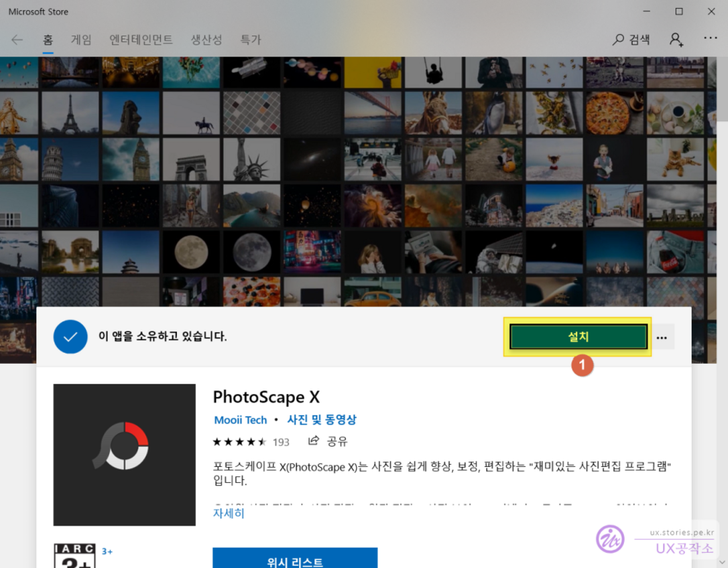Image resolution: width=728 pixels, height=568 pixels.
Task: Open the 게임 tab
Action: click(x=81, y=40)
